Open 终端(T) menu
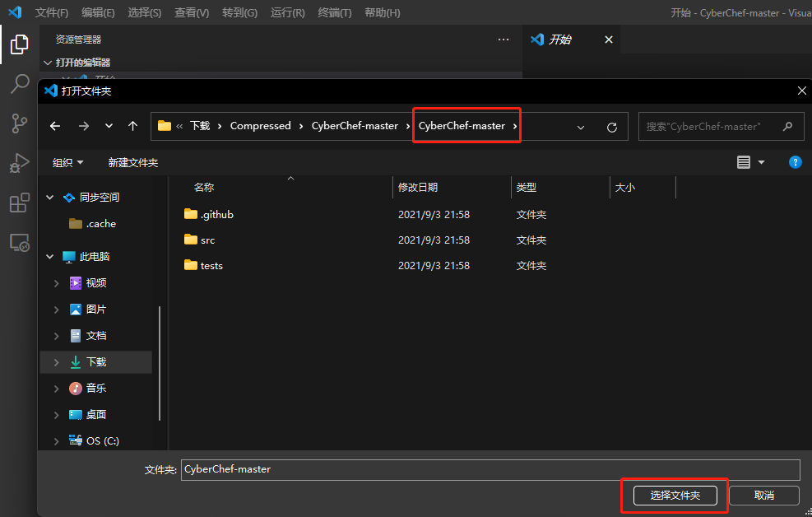This screenshot has height=517, width=812. tap(335, 12)
